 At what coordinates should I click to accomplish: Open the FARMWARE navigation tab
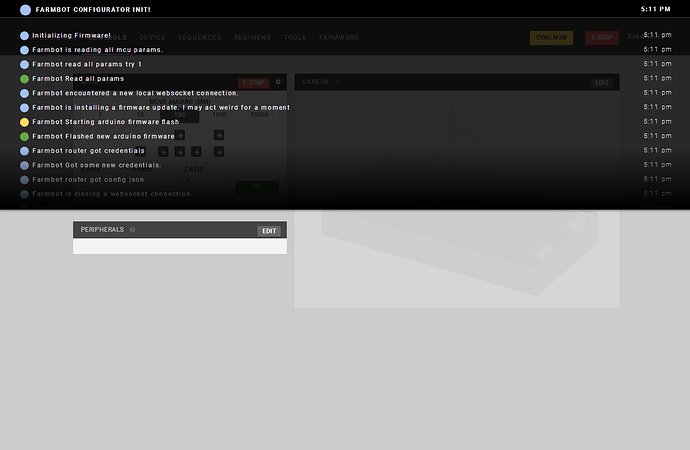339,38
